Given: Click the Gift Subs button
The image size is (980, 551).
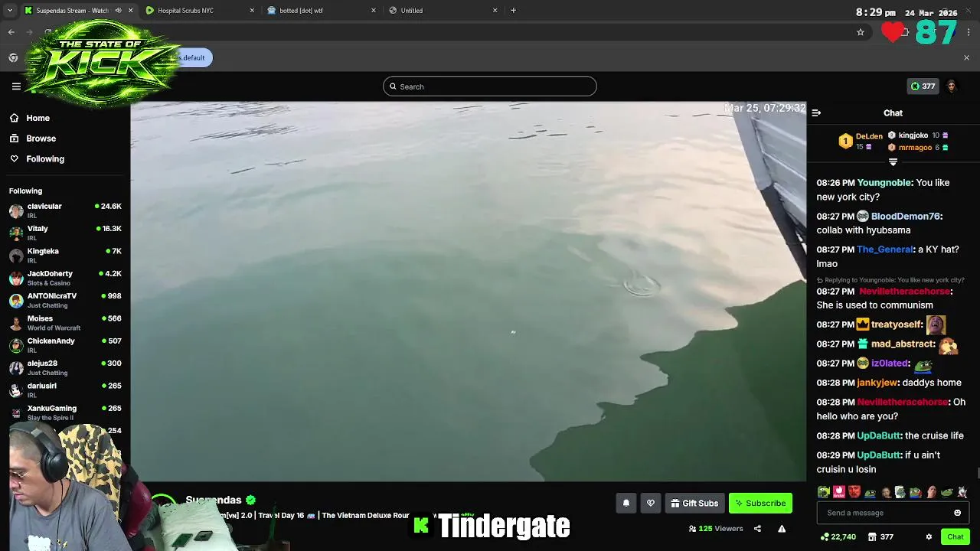Looking at the screenshot, I should click(694, 504).
